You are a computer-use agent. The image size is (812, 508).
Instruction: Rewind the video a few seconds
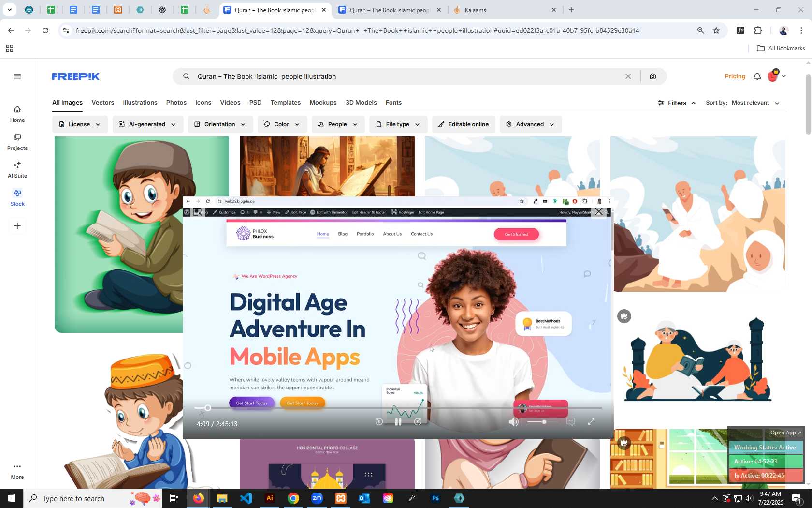[x=379, y=422]
